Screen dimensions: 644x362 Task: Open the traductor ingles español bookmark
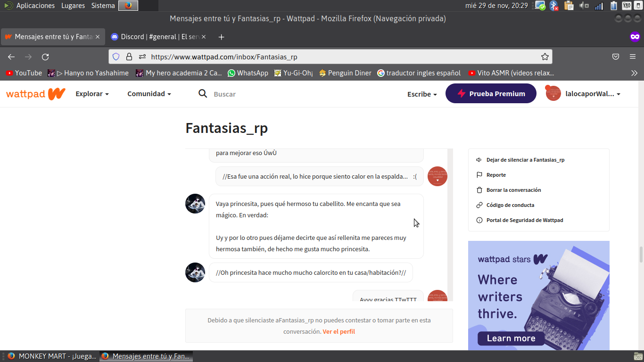pos(419,73)
